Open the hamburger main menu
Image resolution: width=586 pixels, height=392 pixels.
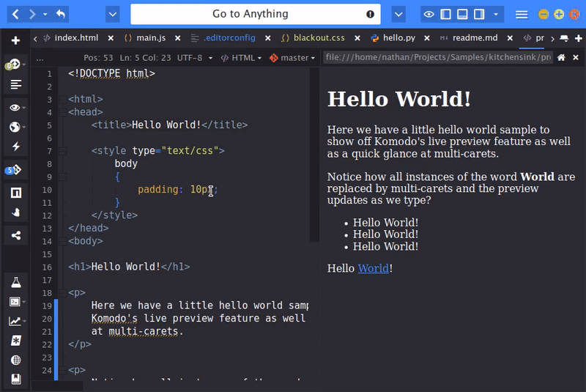click(x=522, y=14)
